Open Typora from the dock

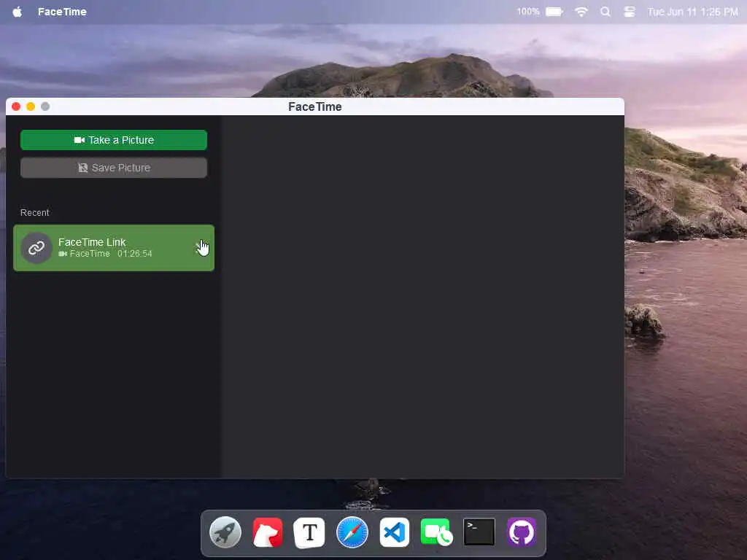point(309,532)
